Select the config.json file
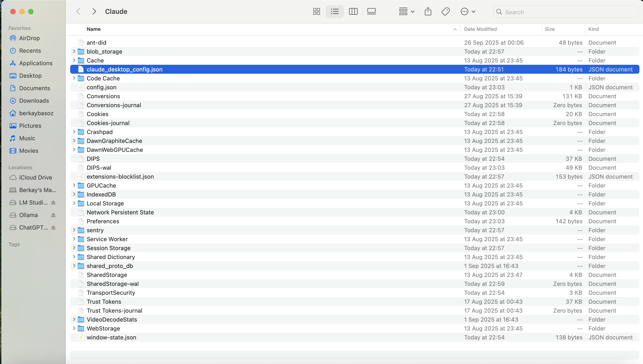The image size is (643, 364). coord(101,87)
